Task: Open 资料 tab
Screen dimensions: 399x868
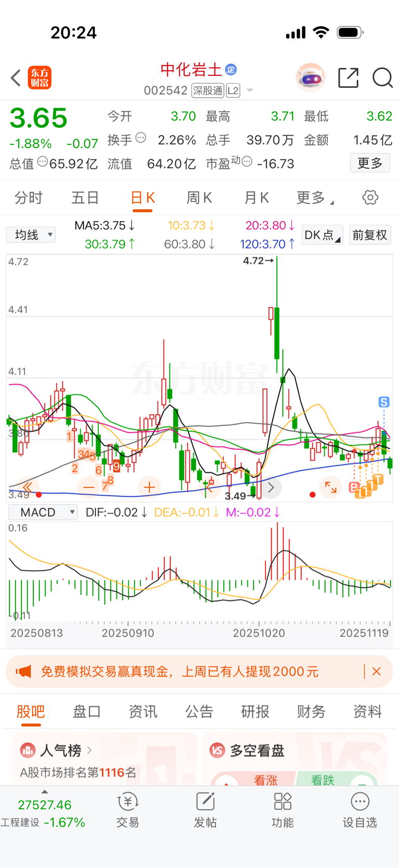Action: (367, 711)
